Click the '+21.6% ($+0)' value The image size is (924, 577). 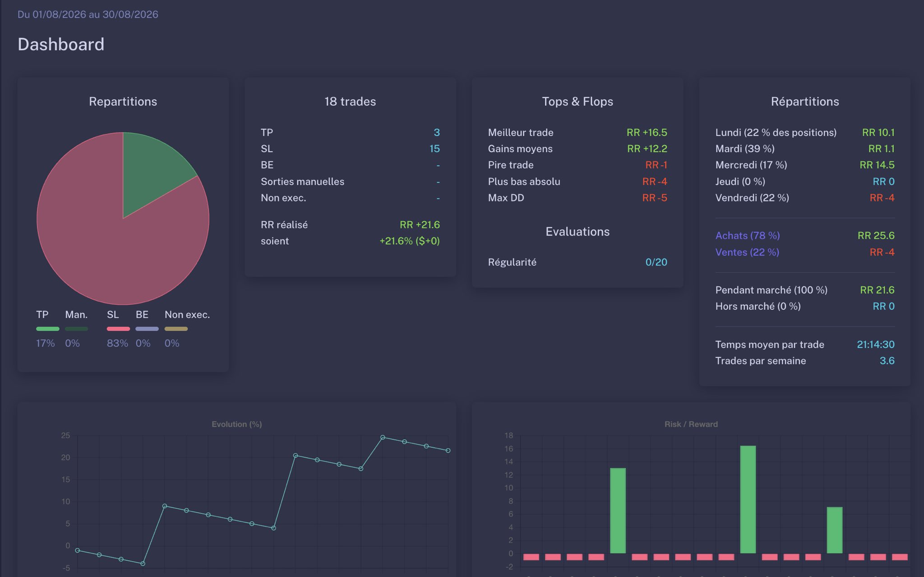point(410,241)
